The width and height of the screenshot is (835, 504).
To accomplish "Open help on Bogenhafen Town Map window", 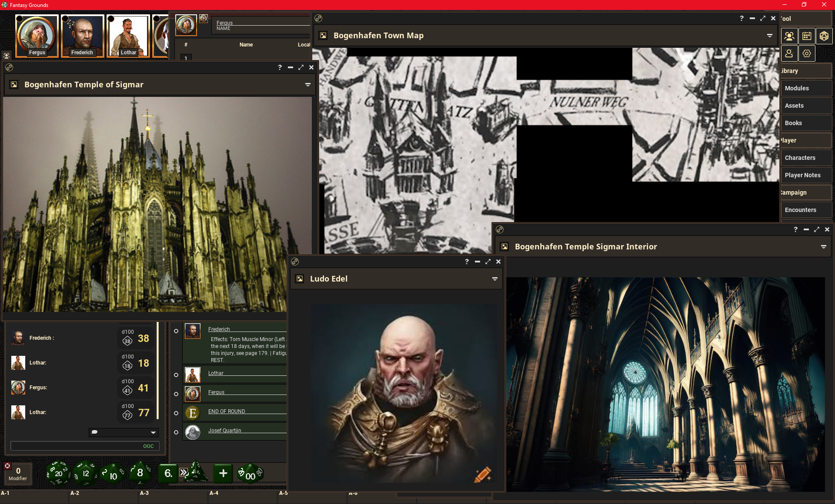I will (741, 18).
